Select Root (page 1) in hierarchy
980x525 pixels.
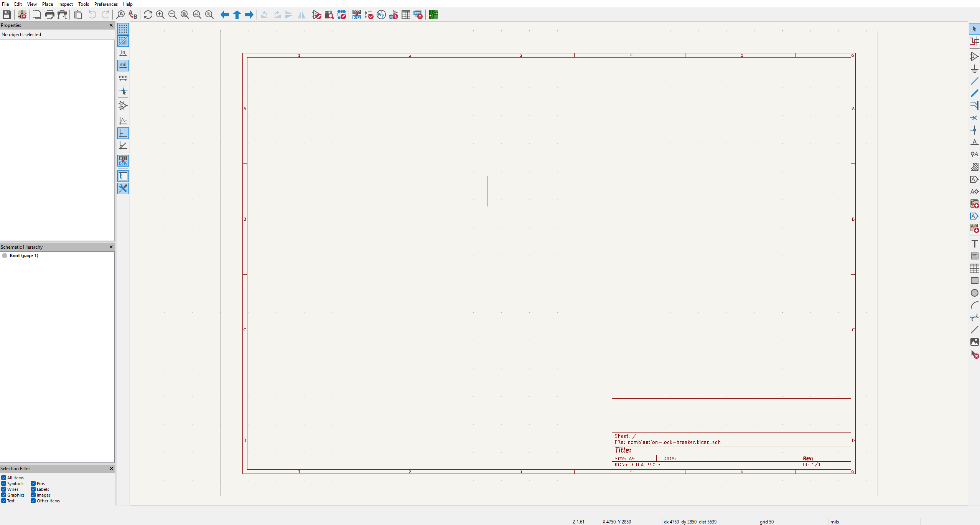pyautogui.click(x=24, y=256)
